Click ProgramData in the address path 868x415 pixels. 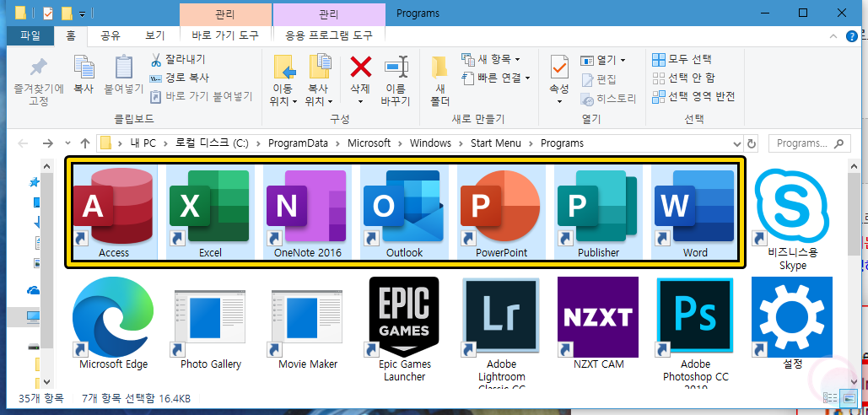pos(298,144)
